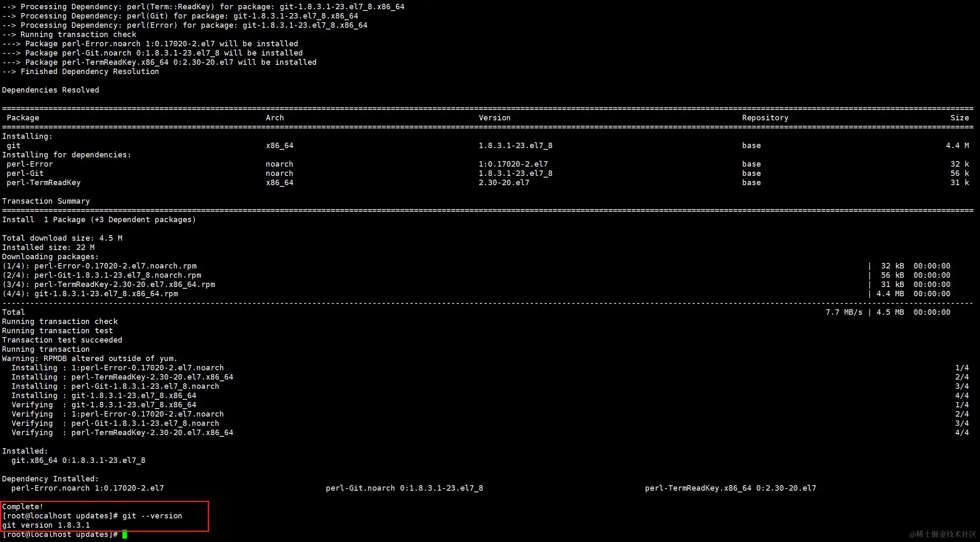The height and width of the screenshot is (542, 980).
Task: Click the 'Size' column header
Action: pyautogui.click(x=959, y=118)
